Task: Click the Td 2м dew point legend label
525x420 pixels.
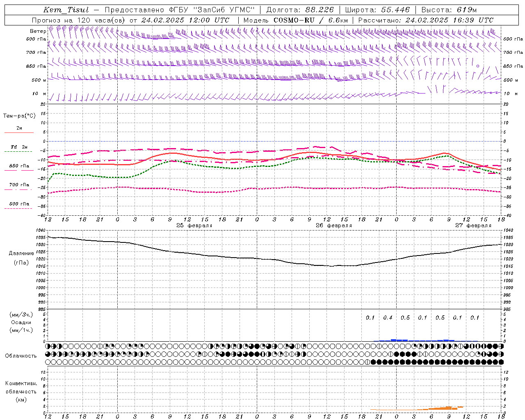Action: (19, 147)
